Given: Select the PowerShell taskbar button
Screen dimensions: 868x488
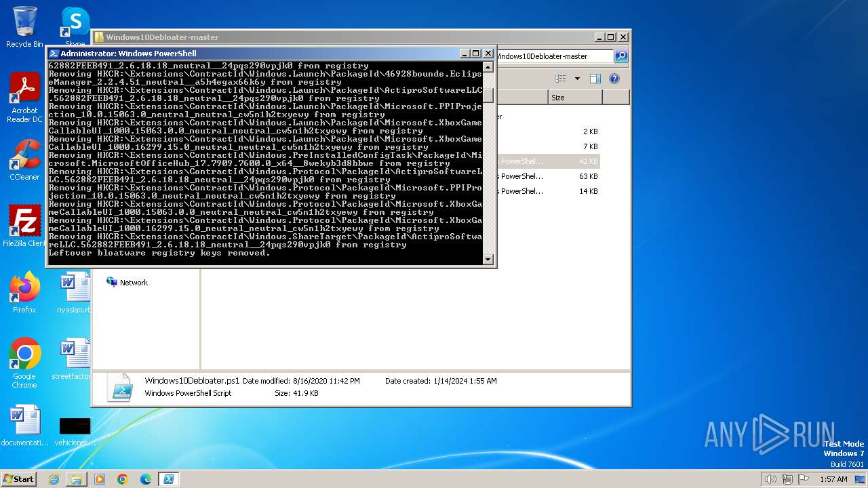Looking at the screenshot, I should [x=169, y=479].
